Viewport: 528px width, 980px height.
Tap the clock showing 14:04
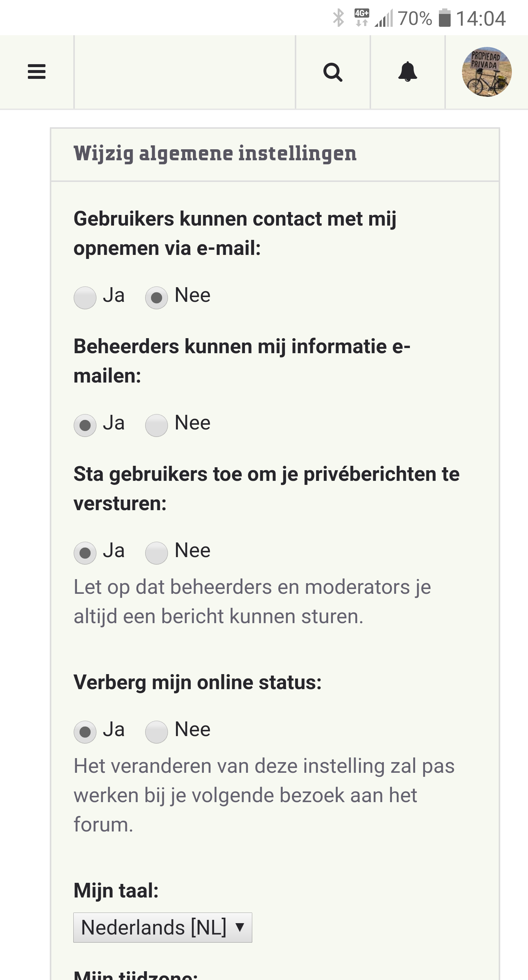pos(480,18)
